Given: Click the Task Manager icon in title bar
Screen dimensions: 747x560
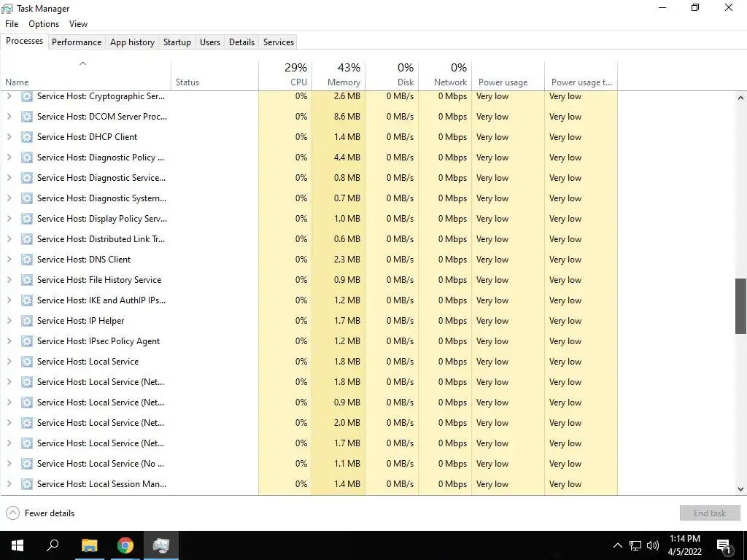Looking at the screenshot, I should point(7,9).
